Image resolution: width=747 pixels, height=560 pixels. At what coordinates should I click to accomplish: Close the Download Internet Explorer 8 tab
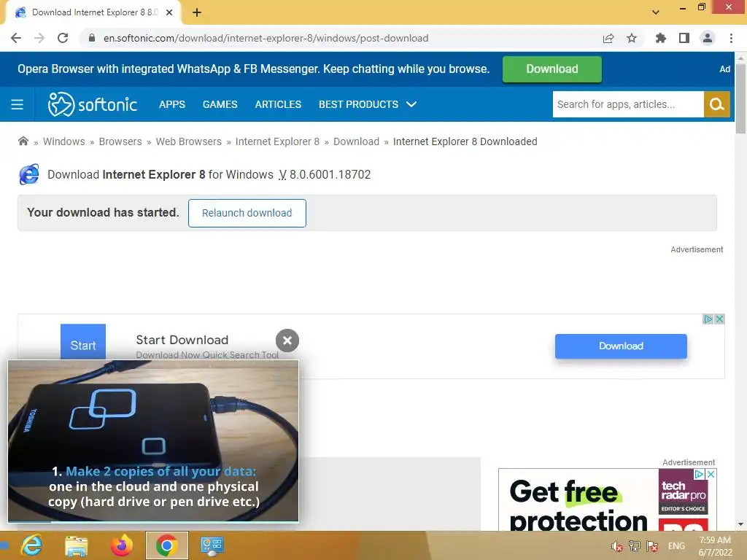(169, 12)
